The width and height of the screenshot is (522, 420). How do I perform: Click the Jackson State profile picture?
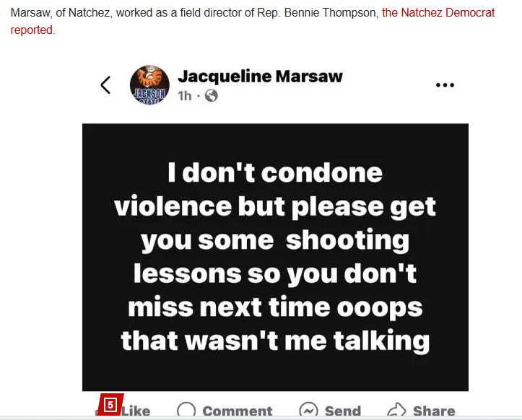pyautogui.click(x=149, y=85)
